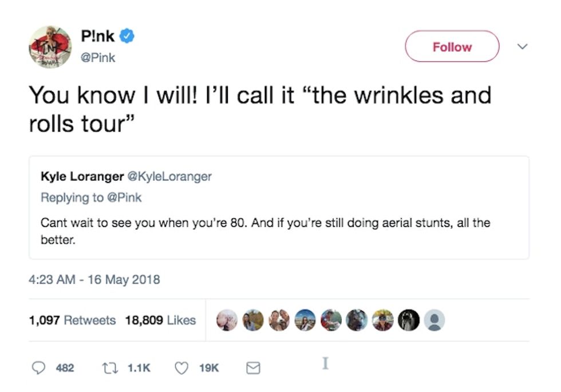Viewport: 561px width, 392px height.
Task: Like the tweet with heart icon
Action: click(181, 368)
